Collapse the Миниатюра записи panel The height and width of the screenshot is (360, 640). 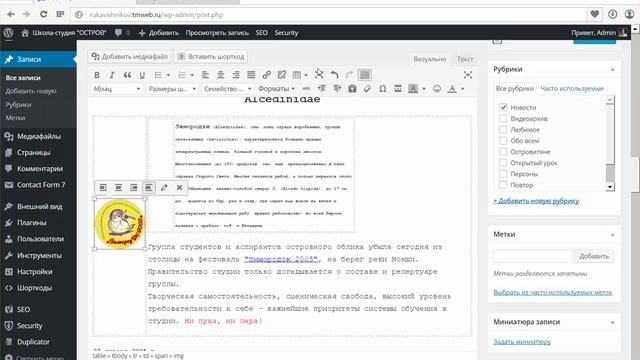pyautogui.click(x=612, y=322)
